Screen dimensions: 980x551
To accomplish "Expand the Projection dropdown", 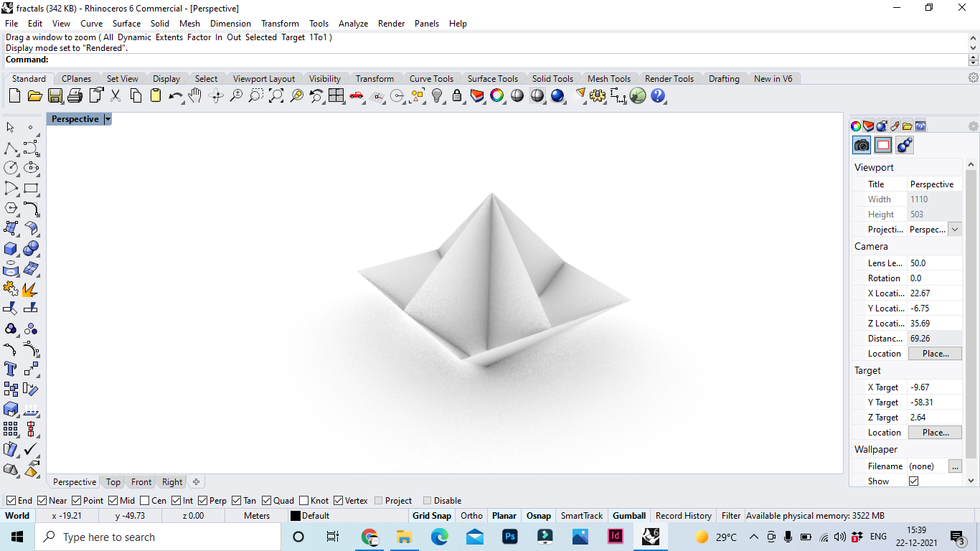I will [954, 230].
